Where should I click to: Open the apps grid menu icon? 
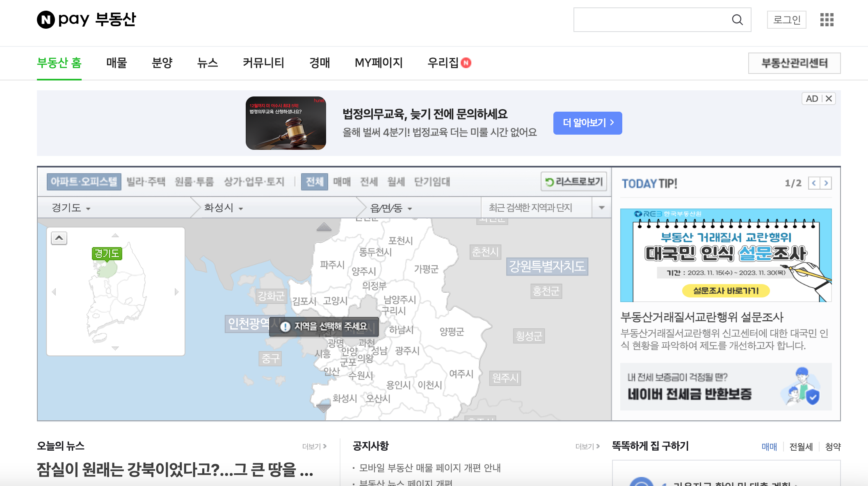point(827,20)
